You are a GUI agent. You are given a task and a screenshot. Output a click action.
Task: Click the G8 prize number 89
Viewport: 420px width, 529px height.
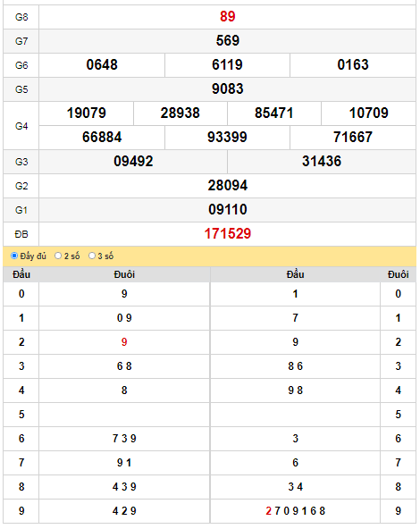point(228,16)
